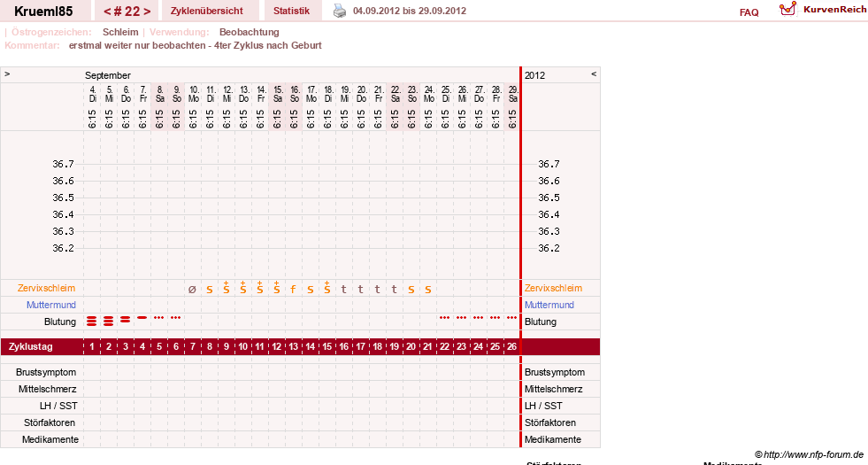Click the right Zervixschleim label
The image size is (868, 465).
[x=553, y=288]
